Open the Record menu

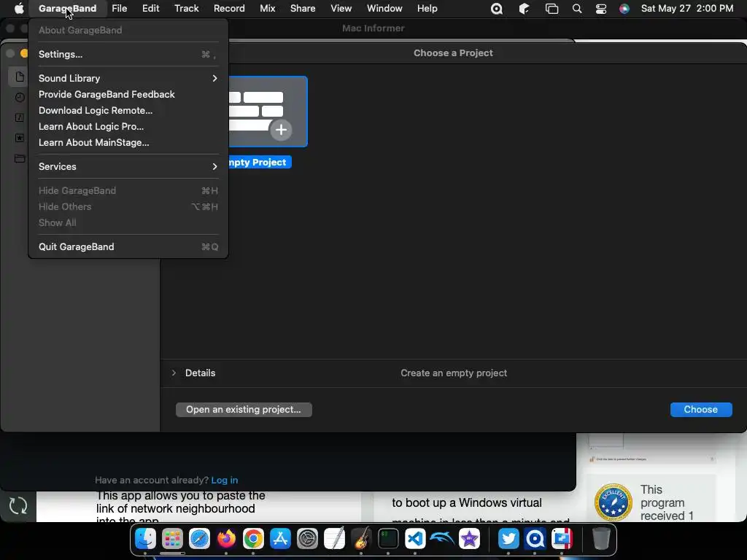click(229, 9)
